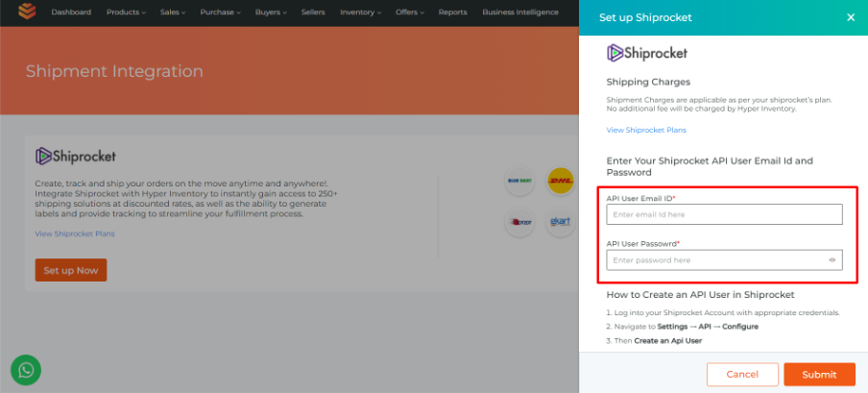Click How to Create an API User heading

700,294
